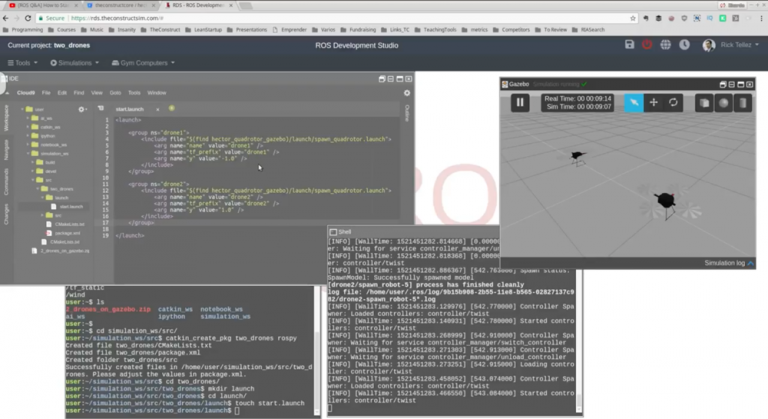
Task: Open the Window menu in IDE
Action: (x=157, y=93)
